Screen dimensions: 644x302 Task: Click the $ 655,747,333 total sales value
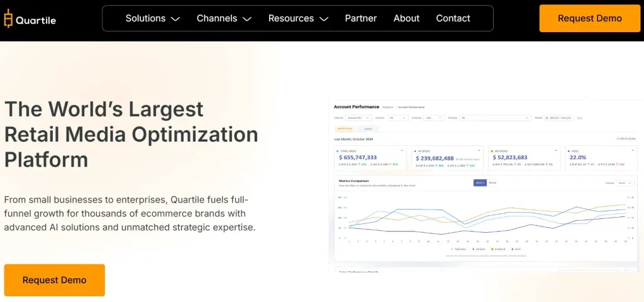click(x=358, y=157)
